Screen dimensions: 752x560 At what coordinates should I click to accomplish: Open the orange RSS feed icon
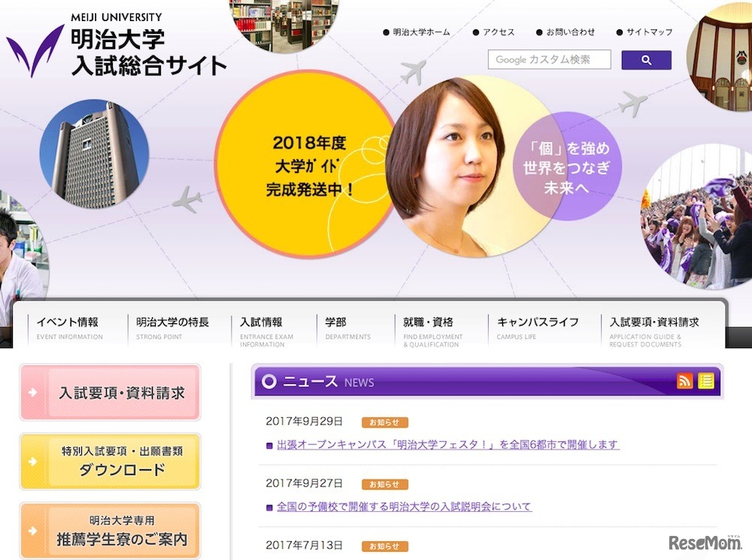click(x=684, y=381)
